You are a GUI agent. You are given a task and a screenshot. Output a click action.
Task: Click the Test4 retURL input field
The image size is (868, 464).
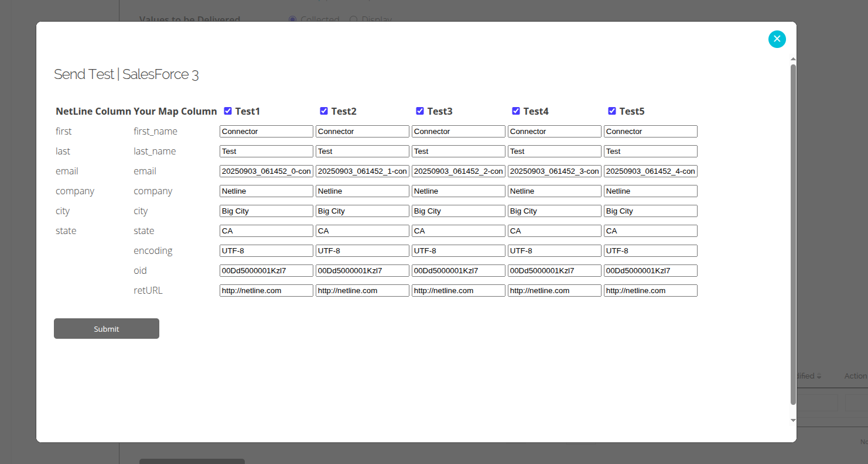pos(555,291)
